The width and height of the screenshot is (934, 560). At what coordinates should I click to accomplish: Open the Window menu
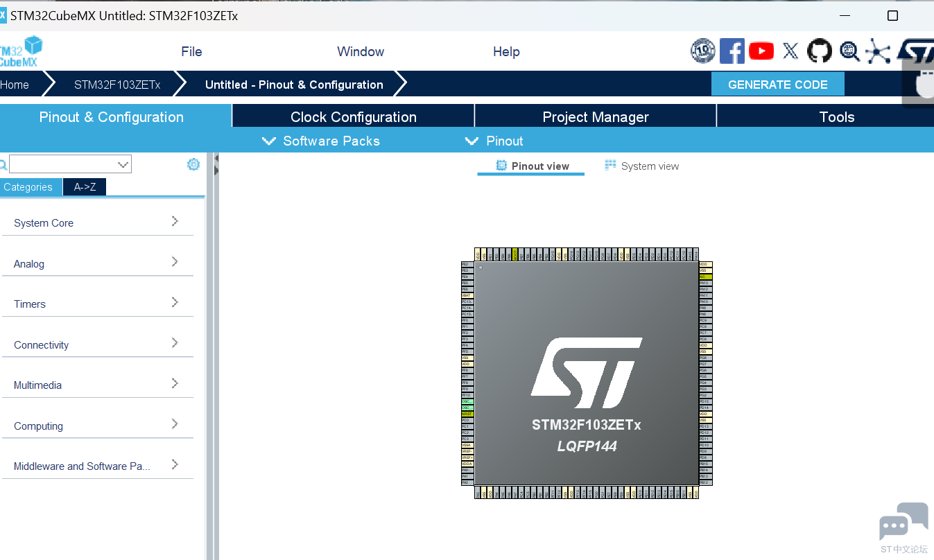point(361,51)
